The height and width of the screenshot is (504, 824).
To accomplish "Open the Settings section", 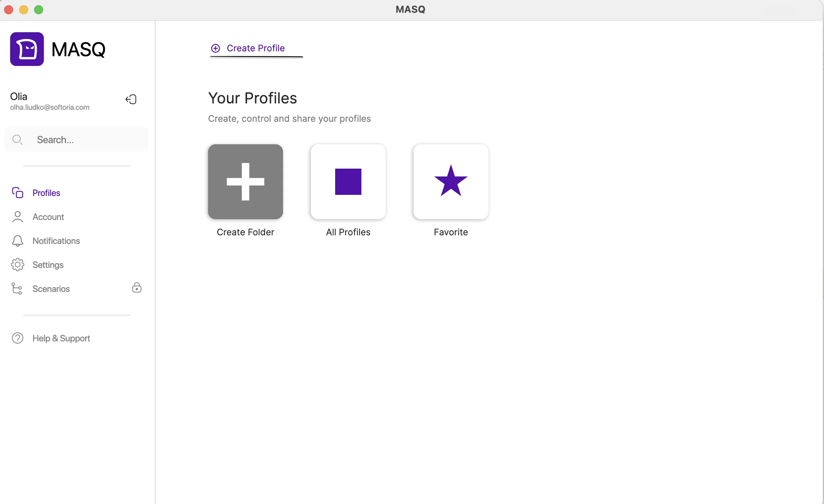I will coord(48,265).
